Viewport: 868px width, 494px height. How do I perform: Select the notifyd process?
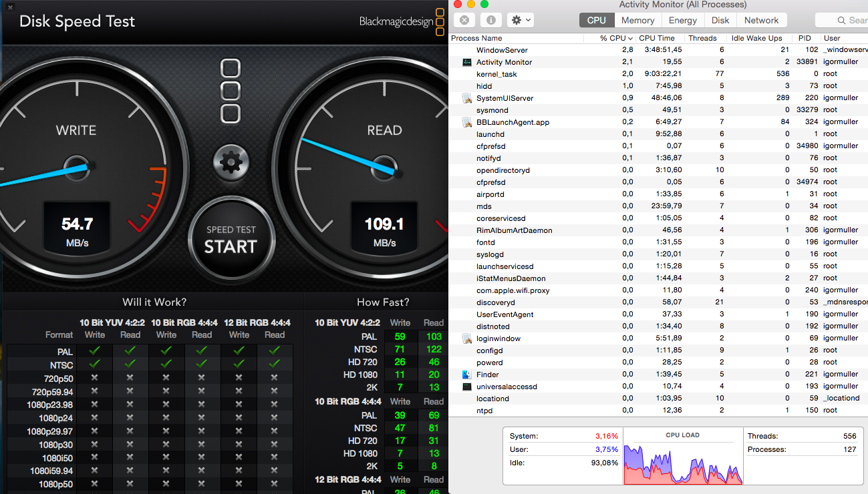(658, 158)
